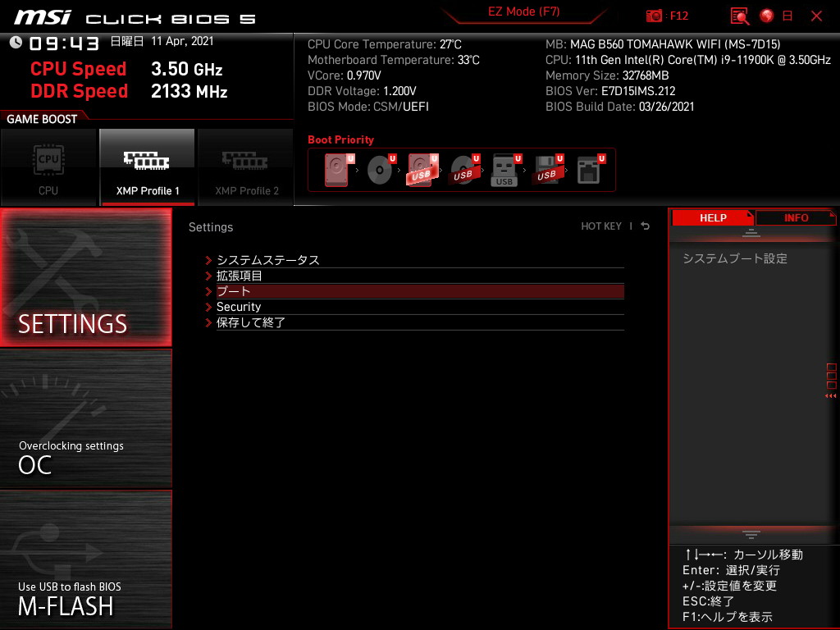Image resolution: width=840 pixels, height=630 pixels.
Task: Open the Security menu entry
Action: click(420, 307)
